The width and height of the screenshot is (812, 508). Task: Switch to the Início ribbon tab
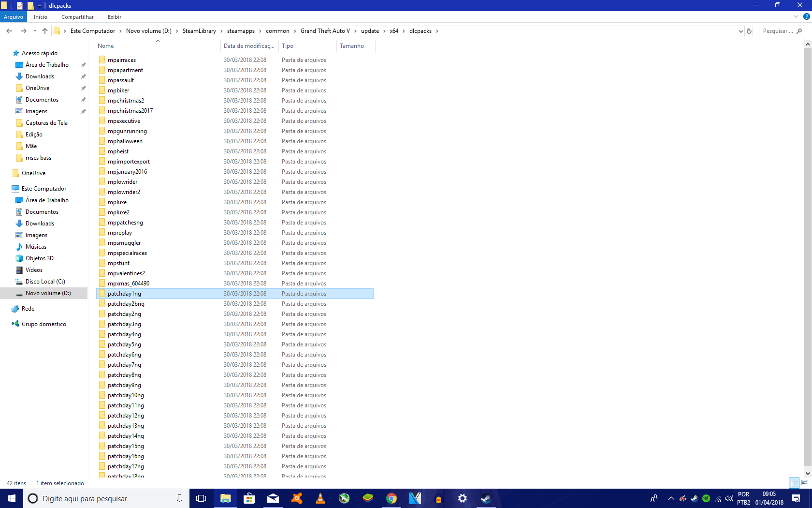click(x=41, y=17)
